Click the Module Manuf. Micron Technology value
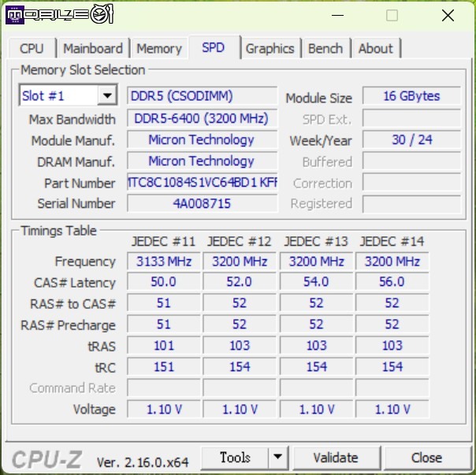476x475 pixels. click(203, 140)
